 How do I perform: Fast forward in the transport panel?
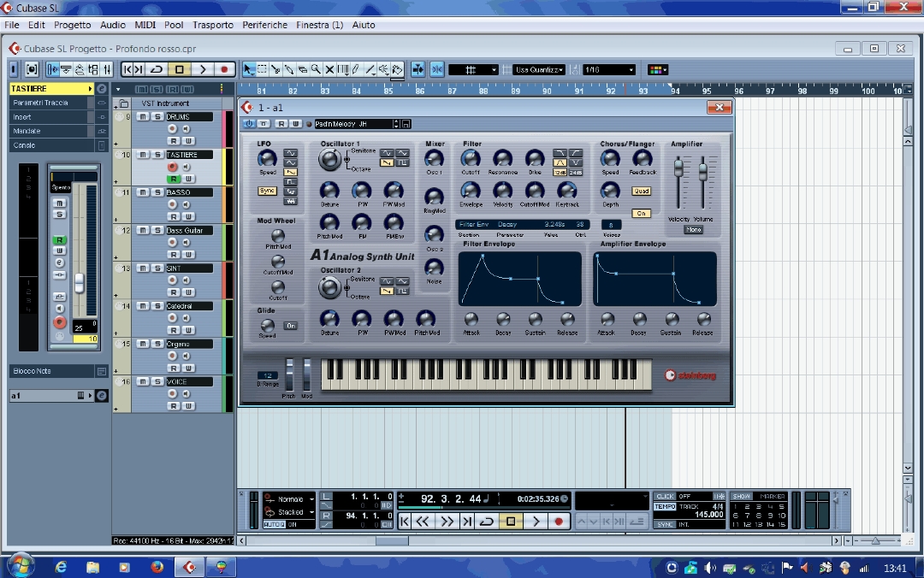[x=447, y=522]
